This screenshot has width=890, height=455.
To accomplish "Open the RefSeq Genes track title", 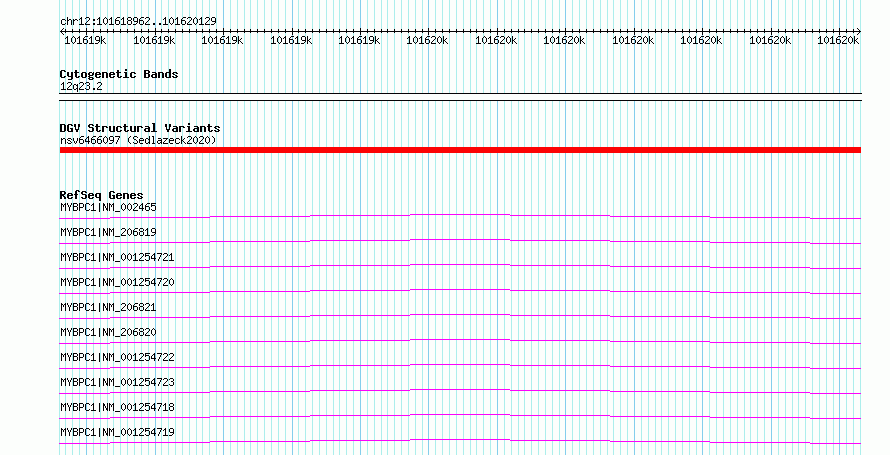I will 101,195.
